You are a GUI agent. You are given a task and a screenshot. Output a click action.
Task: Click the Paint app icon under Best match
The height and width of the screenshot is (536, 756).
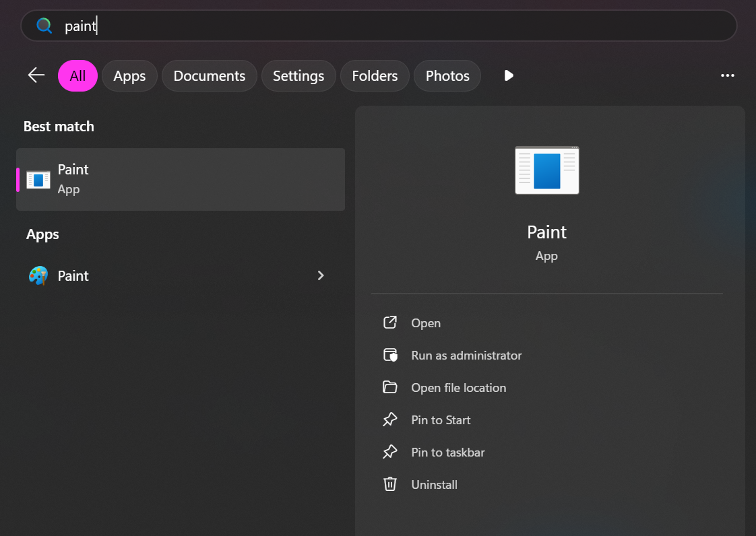pyautogui.click(x=38, y=179)
